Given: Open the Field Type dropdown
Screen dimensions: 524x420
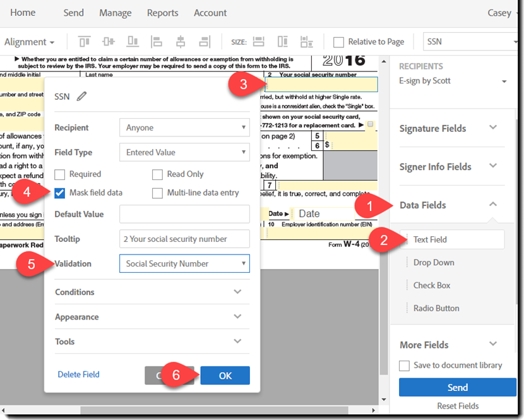Looking at the screenshot, I should (x=184, y=152).
